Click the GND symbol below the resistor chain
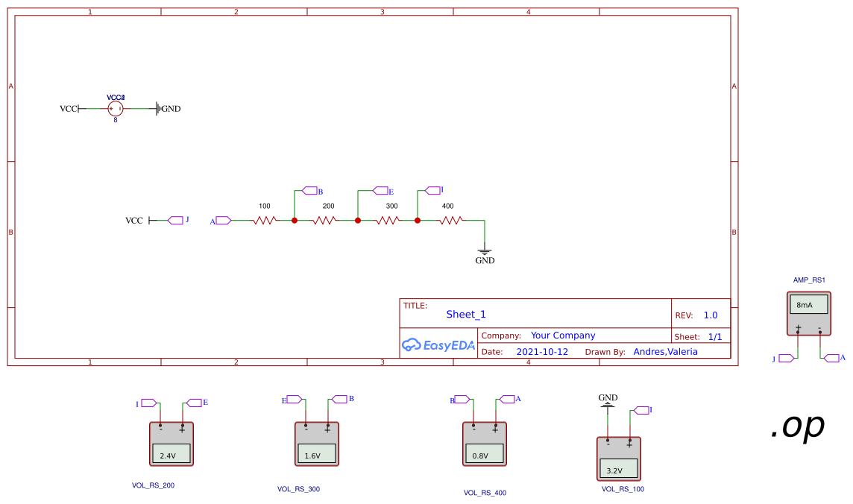Viewport: 853px width, 504px height. (x=485, y=250)
